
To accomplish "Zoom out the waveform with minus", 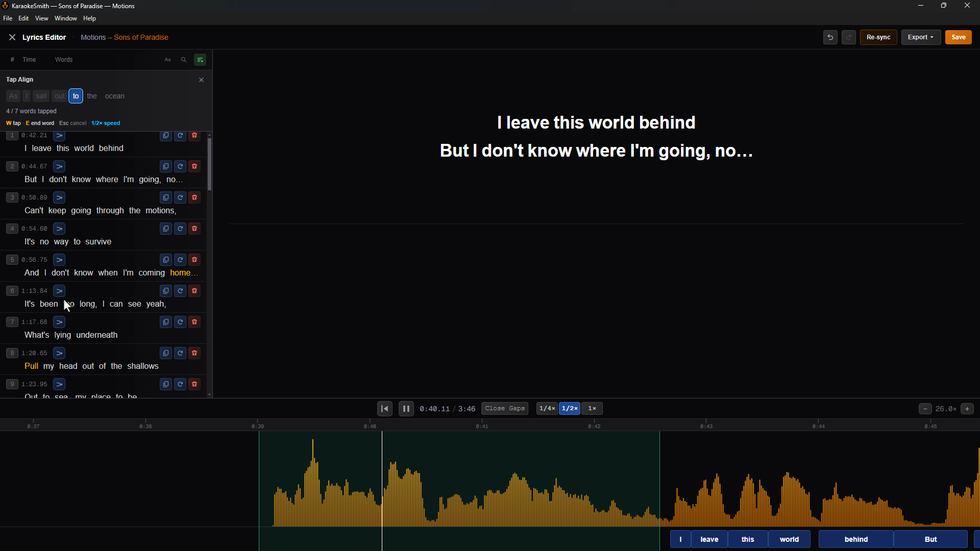I will (x=925, y=409).
